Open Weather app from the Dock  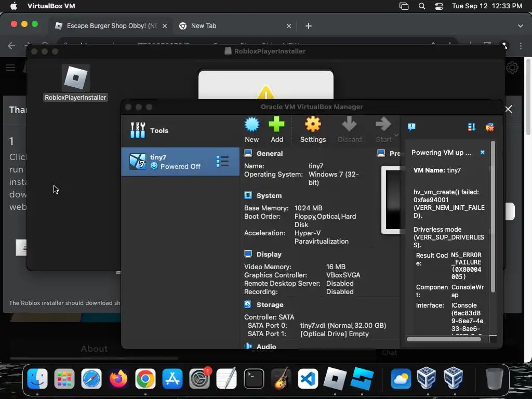(x=401, y=379)
